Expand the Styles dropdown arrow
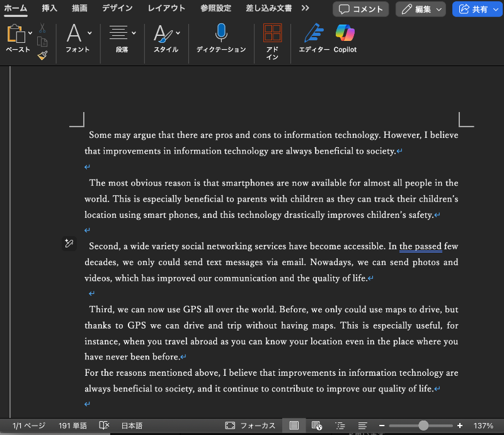This screenshot has height=435, width=504. 178,33
